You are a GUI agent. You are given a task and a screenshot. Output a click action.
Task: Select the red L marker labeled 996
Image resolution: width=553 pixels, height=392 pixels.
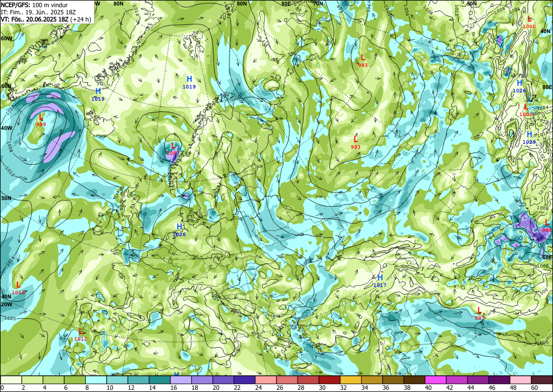pyautogui.click(x=547, y=222)
